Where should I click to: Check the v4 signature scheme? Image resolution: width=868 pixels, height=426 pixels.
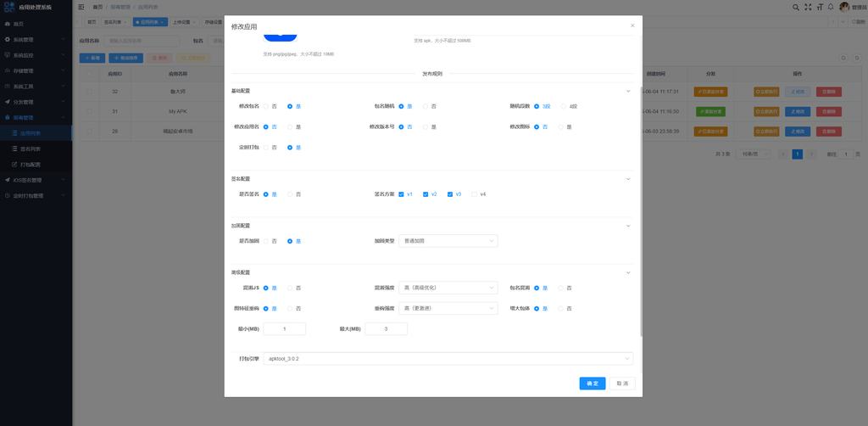(474, 194)
